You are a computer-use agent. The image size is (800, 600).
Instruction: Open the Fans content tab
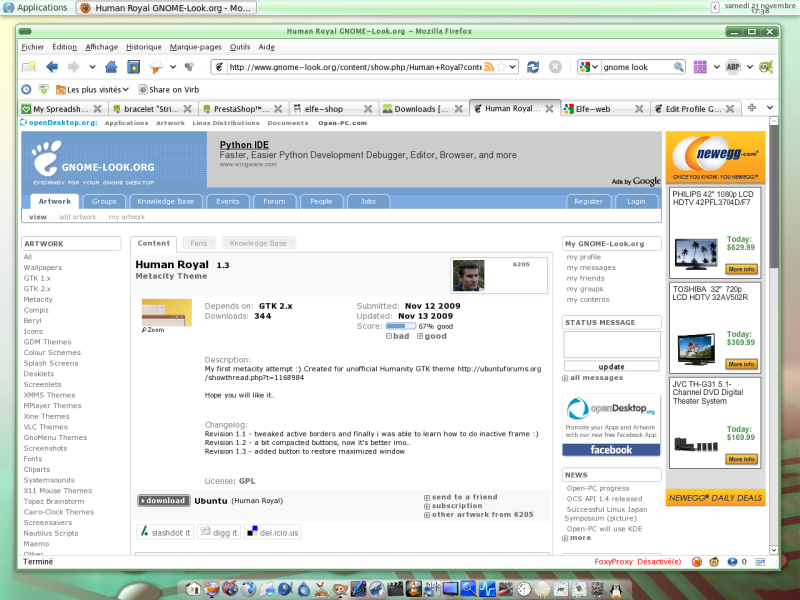tap(198, 243)
